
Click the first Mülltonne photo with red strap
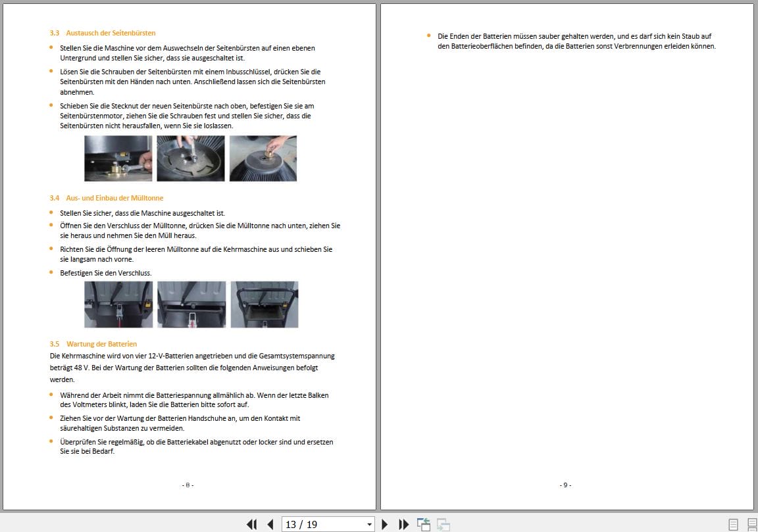tap(118, 304)
